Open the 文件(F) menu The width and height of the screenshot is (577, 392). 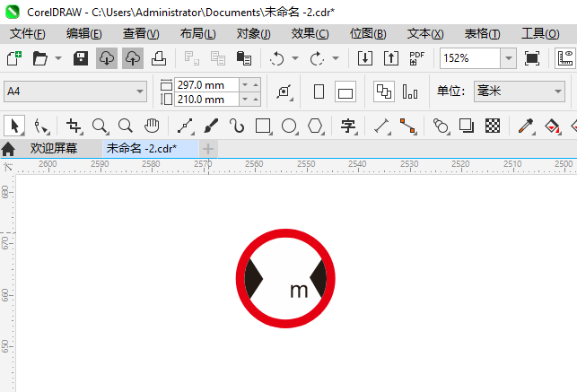tap(28, 34)
